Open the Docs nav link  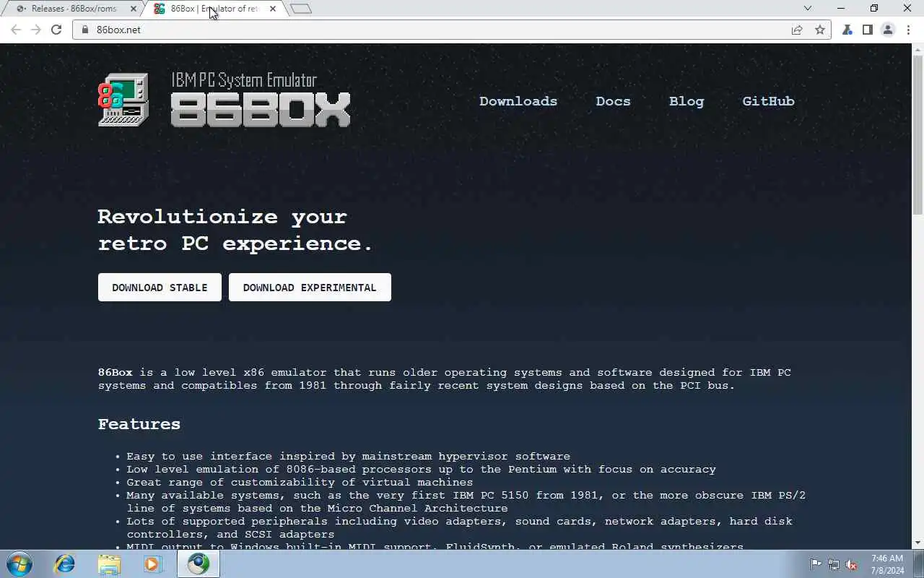[x=613, y=101]
